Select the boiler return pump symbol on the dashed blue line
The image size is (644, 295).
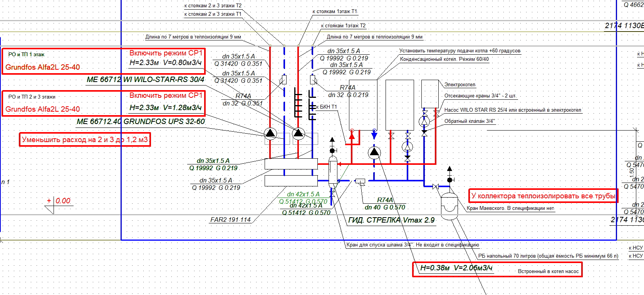374,153
